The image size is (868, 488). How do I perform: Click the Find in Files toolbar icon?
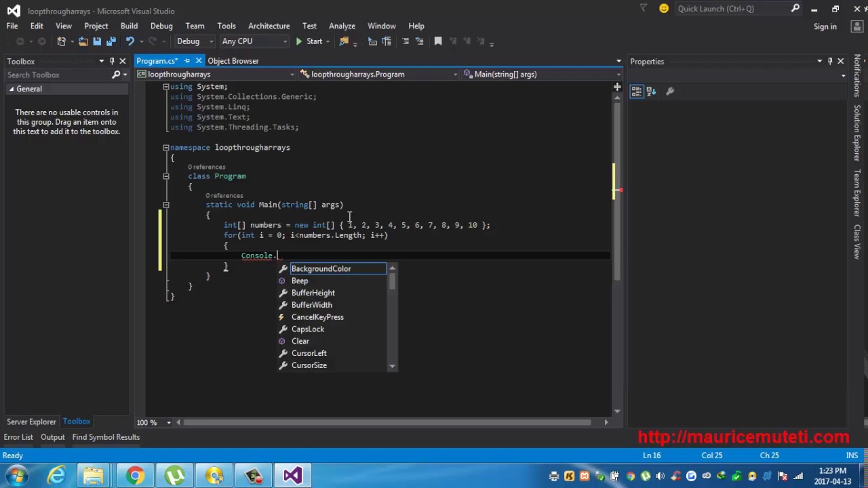click(344, 41)
